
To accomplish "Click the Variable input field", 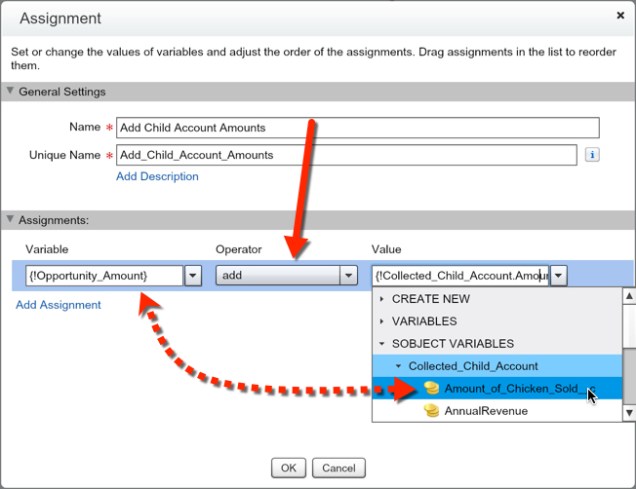I will tap(104, 276).
